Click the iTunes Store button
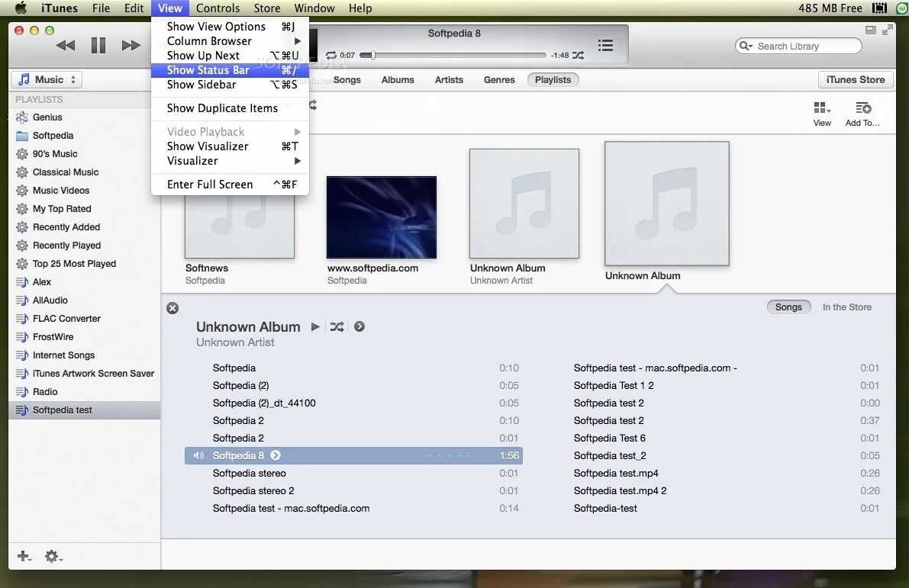The image size is (909, 588). click(856, 79)
